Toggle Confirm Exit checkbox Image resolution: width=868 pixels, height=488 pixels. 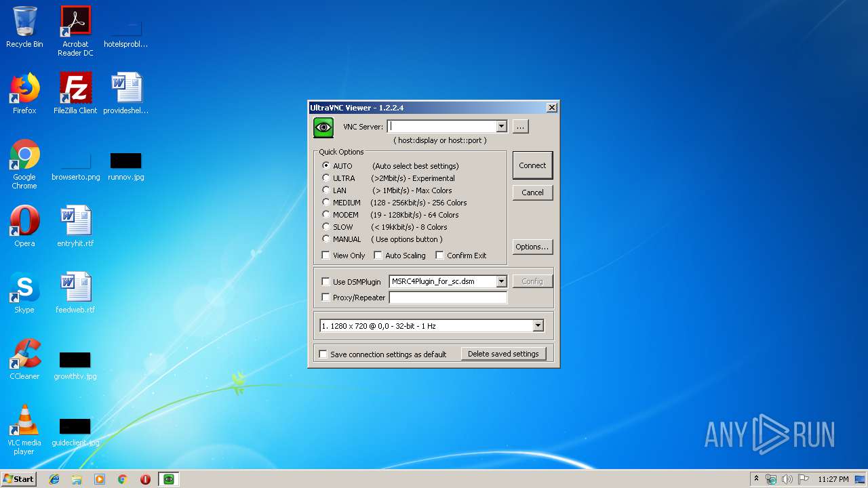439,256
